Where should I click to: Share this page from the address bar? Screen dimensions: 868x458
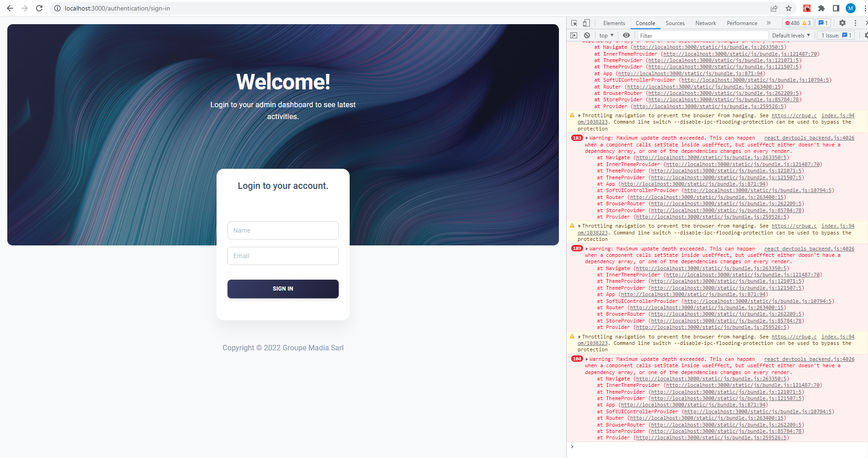point(774,8)
